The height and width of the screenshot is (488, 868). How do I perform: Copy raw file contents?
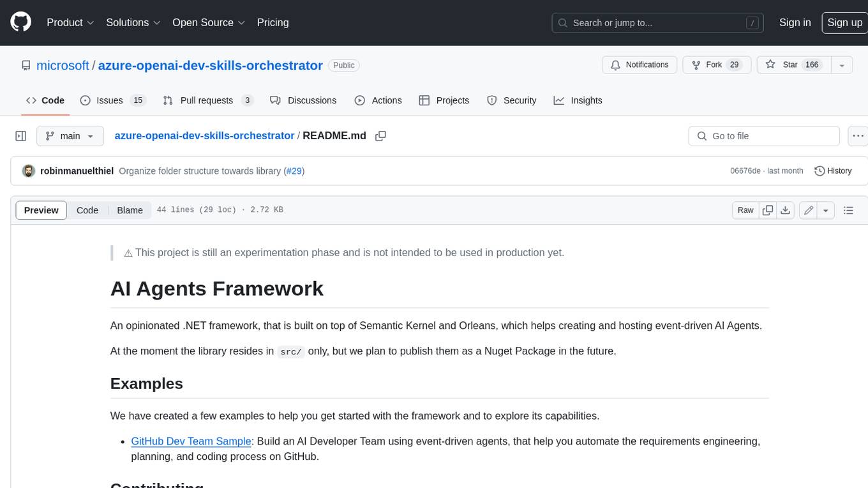(x=768, y=210)
